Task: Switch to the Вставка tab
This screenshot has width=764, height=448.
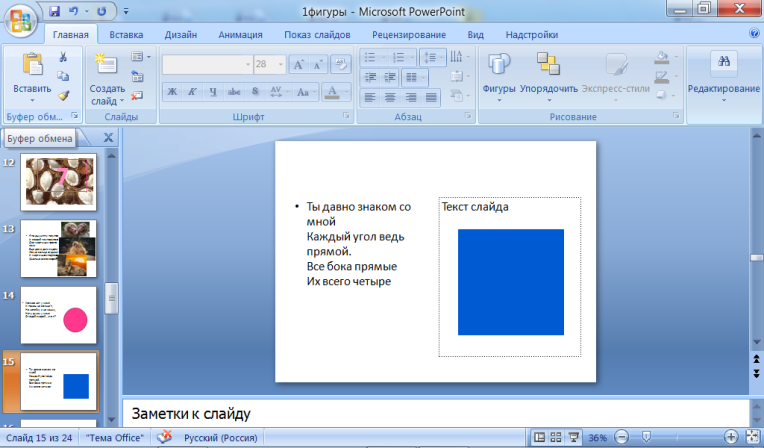Action: [126, 35]
